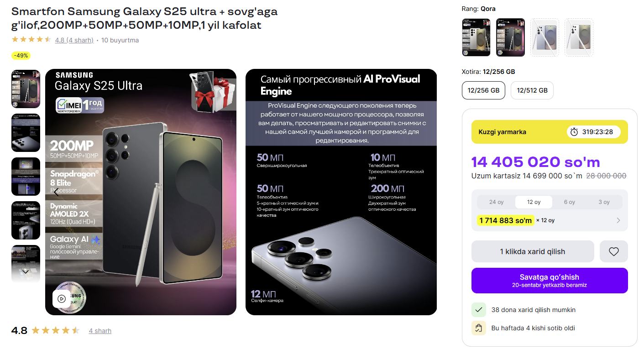Click the timer clock icon
This screenshot has height=349, width=644.
pyautogui.click(x=574, y=132)
